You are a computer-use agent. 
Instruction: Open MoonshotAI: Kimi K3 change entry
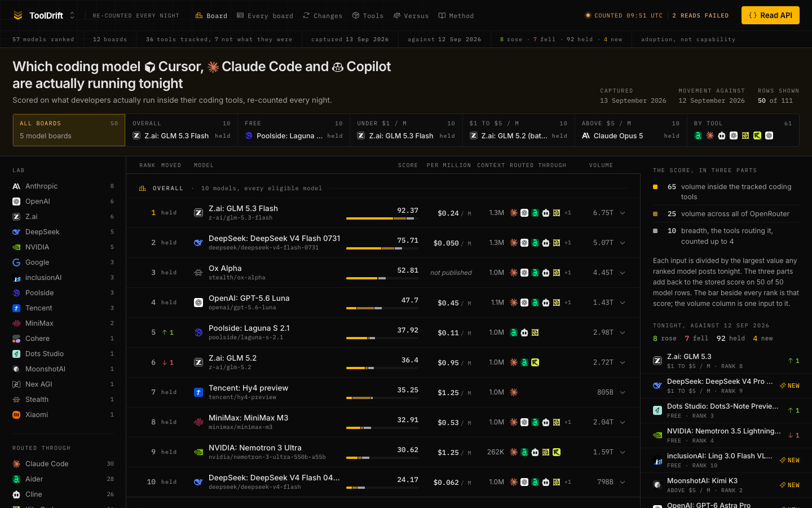pos(726,485)
